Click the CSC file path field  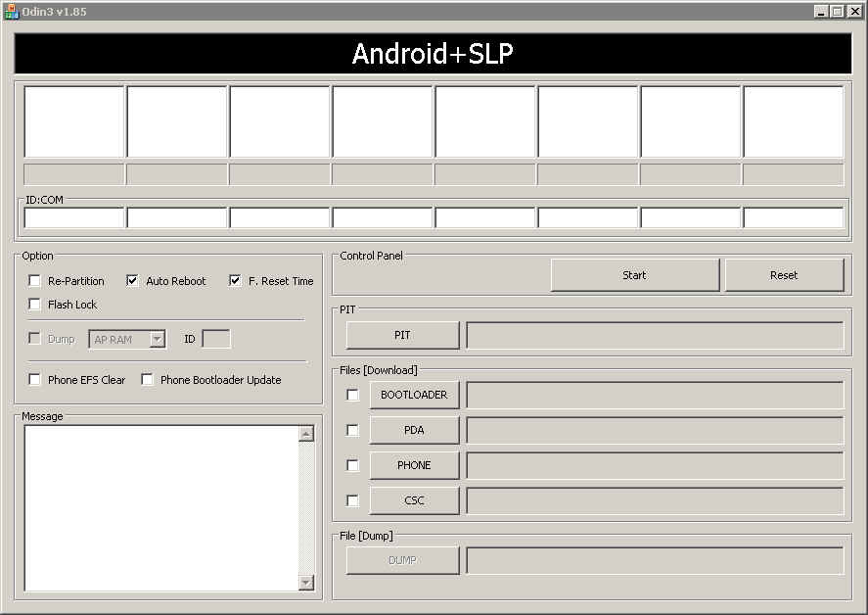[x=655, y=500]
